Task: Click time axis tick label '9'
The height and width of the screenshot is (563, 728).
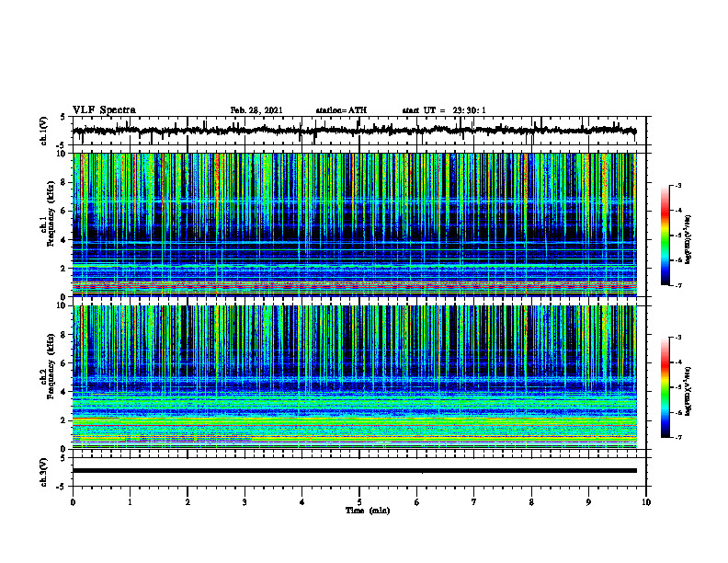Action: tap(588, 502)
